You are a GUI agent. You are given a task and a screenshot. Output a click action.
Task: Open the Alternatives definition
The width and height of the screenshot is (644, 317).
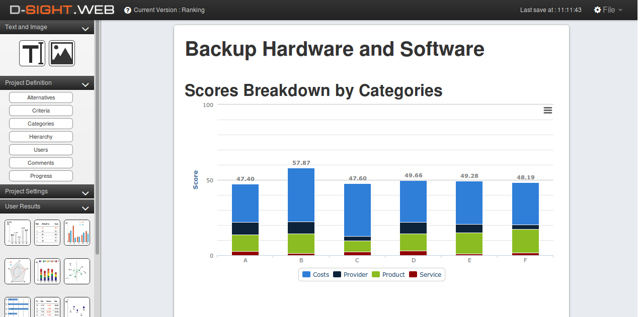click(x=41, y=97)
